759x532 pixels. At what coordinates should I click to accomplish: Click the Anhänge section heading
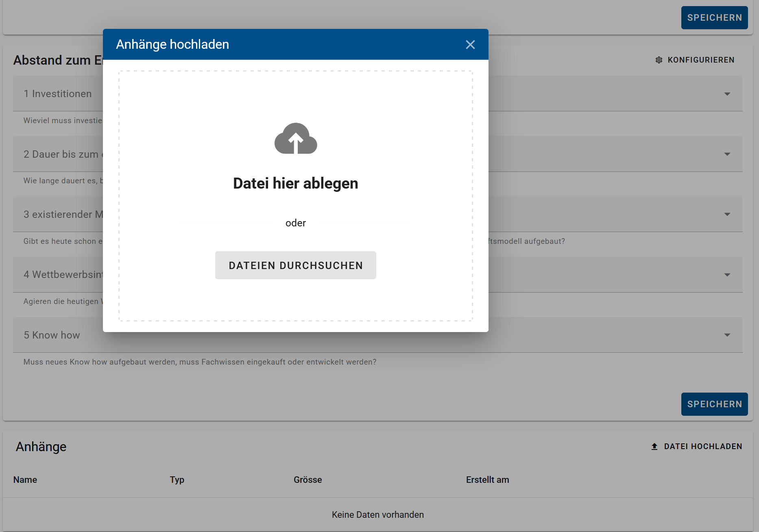pos(41,447)
